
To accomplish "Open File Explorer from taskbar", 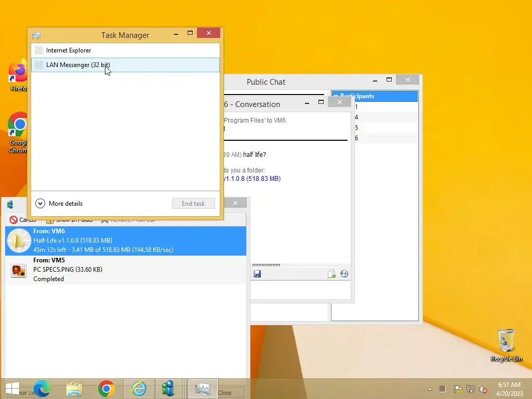I will [x=74, y=389].
